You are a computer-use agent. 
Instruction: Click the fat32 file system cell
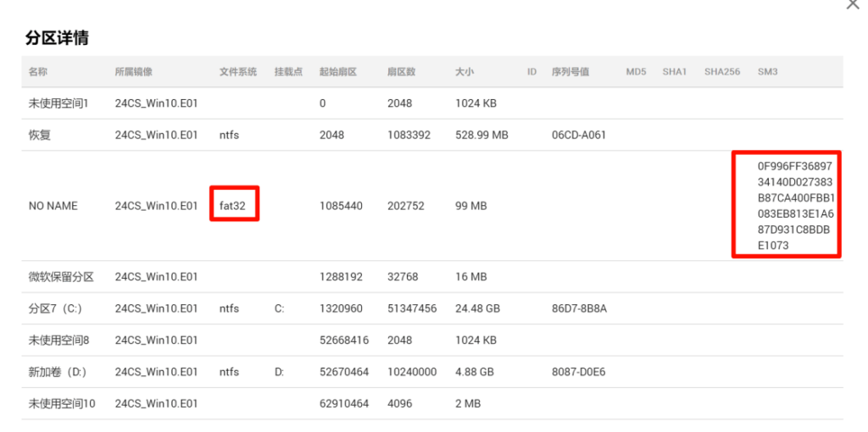(x=232, y=206)
